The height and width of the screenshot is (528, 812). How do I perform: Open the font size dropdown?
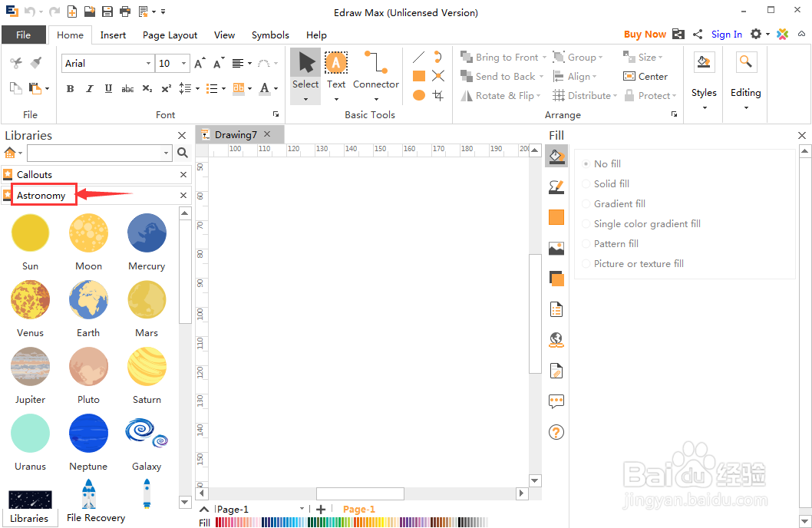pyautogui.click(x=184, y=63)
